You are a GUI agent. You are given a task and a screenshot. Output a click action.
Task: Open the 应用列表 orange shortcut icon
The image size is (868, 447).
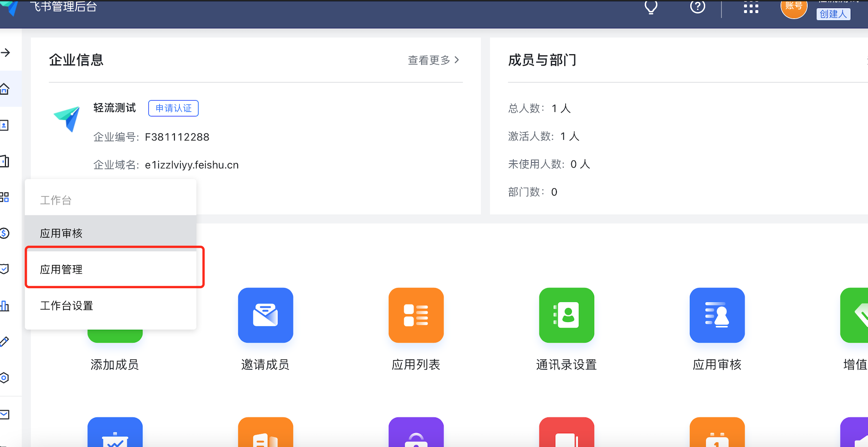pos(416,315)
